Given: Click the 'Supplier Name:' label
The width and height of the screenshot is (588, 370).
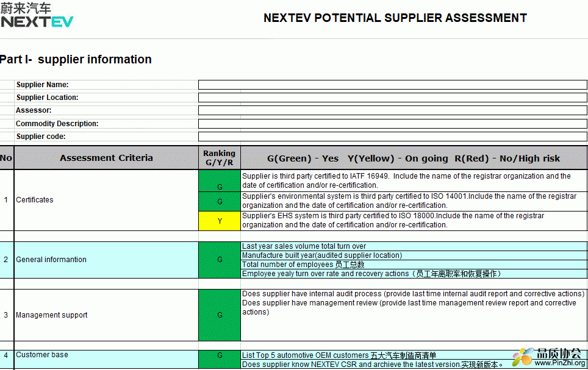Looking at the screenshot, I should pos(42,85).
